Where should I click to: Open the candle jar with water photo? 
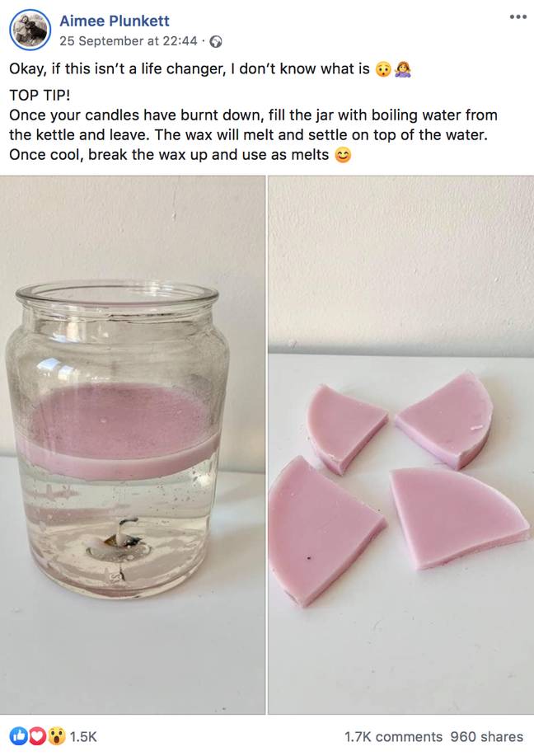coord(133,444)
